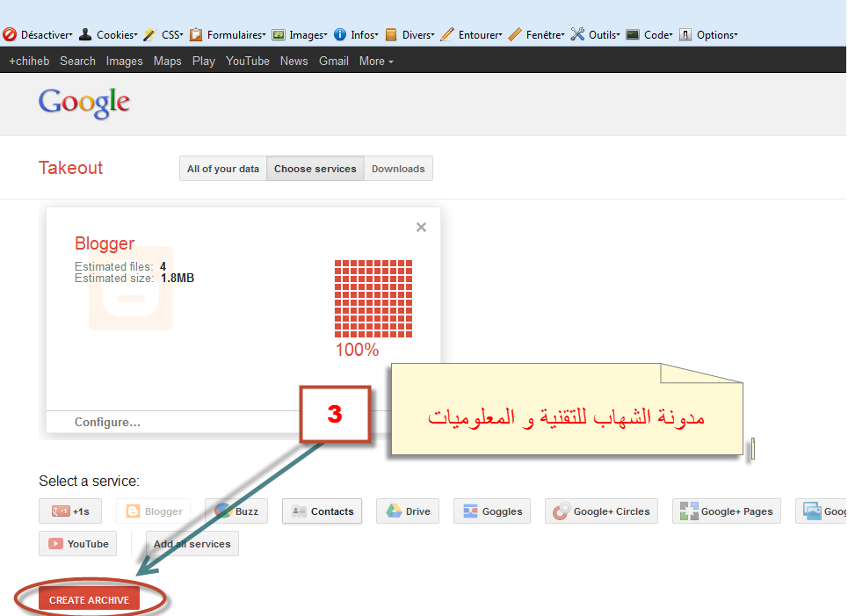Click the 100% progress grid

(373, 299)
